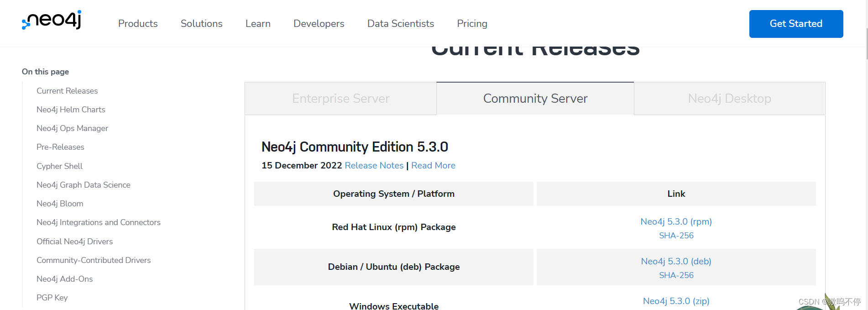This screenshot has width=868, height=310.
Task: Open SHA-256 link for deb package
Action: [676, 275]
